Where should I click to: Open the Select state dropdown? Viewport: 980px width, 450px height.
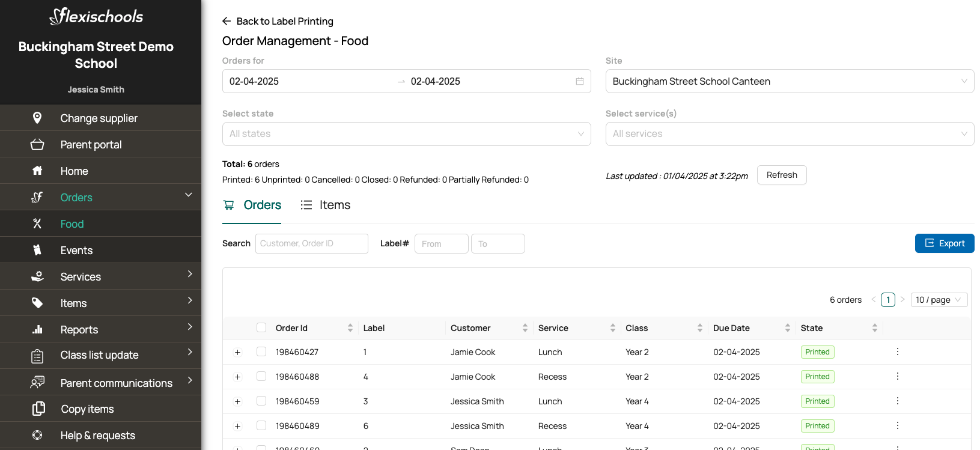coord(406,134)
